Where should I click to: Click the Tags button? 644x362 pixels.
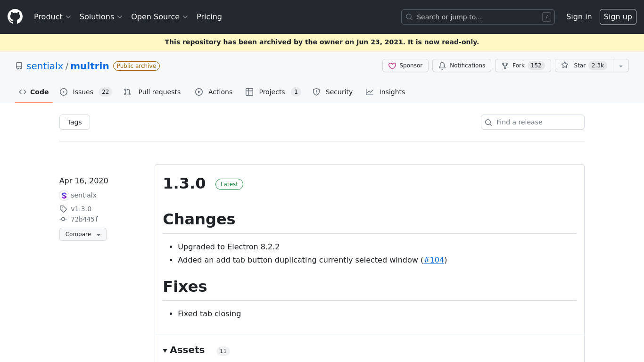tap(74, 122)
